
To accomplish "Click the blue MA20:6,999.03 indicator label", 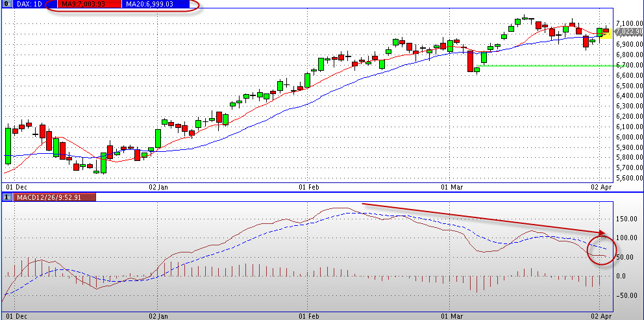I will (155, 4).
